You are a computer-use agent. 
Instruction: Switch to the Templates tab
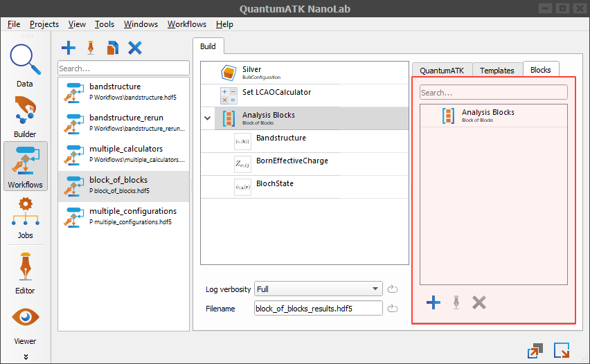[497, 71]
